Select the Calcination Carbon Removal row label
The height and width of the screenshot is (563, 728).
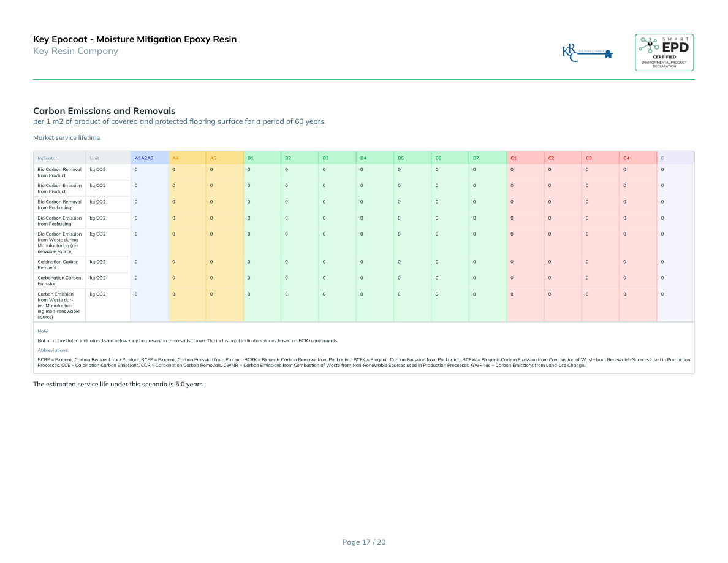click(58, 264)
